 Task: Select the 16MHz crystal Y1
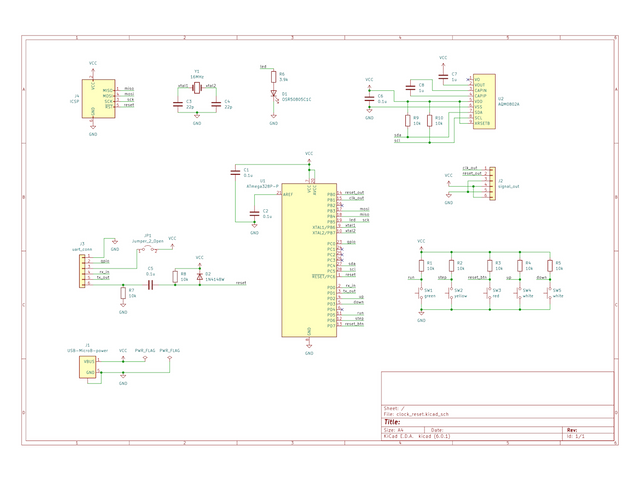(x=197, y=88)
